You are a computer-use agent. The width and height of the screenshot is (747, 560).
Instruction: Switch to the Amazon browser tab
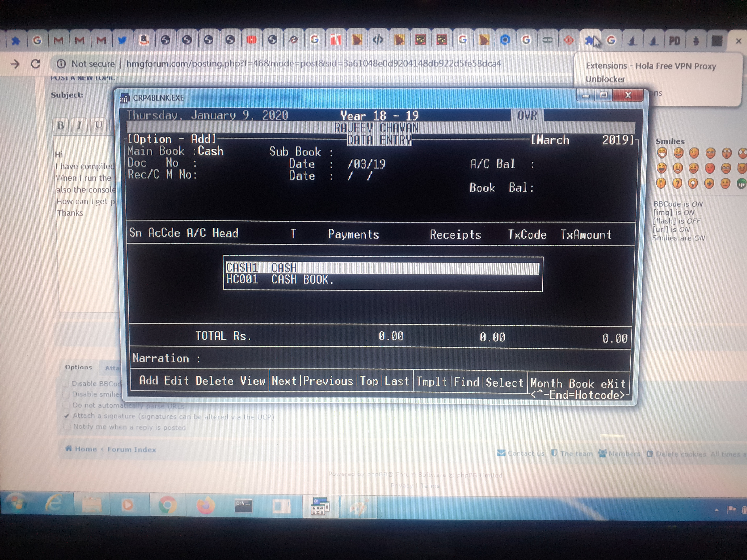tap(144, 40)
